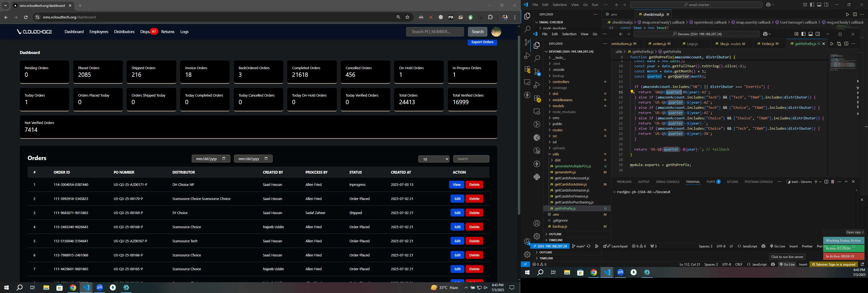Click Export Orders button
Image resolution: width=868 pixels, height=293 pixels.
coord(482,42)
